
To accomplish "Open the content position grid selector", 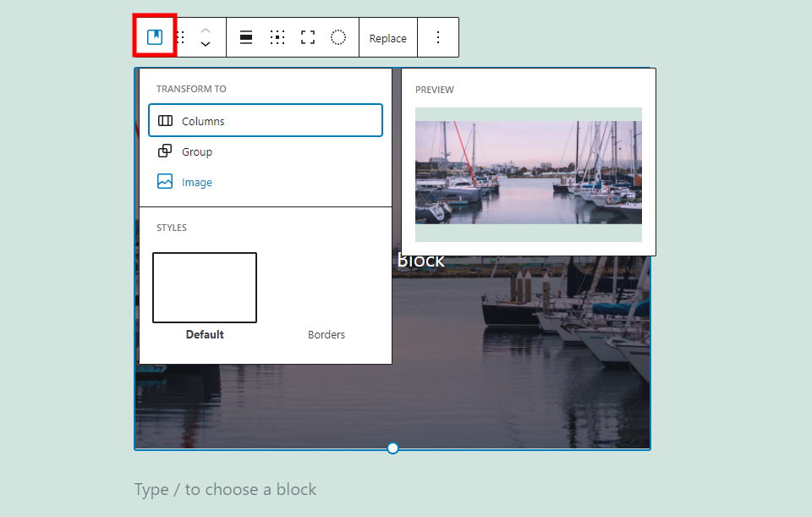I will [x=277, y=37].
